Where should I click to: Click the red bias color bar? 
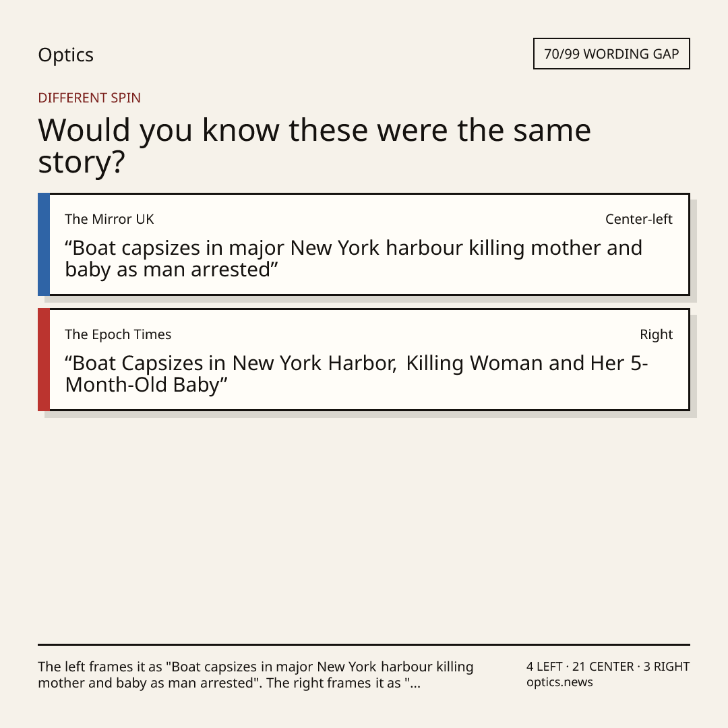click(44, 359)
